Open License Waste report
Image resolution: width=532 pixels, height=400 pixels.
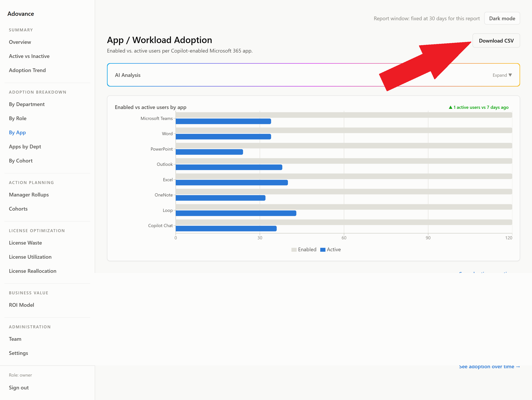click(25, 243)
